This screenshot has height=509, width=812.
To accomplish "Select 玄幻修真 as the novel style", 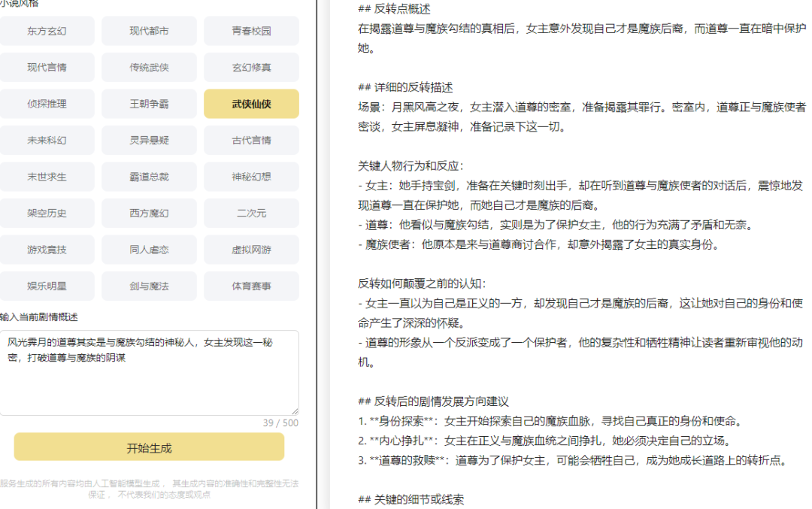I will click(251, 67).
